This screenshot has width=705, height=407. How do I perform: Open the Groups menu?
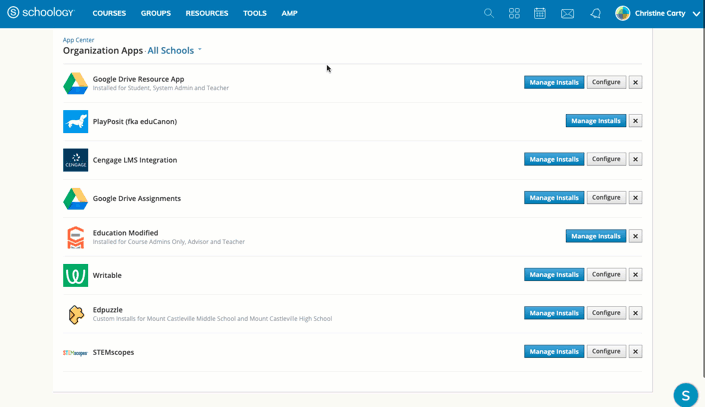point(156,14)
